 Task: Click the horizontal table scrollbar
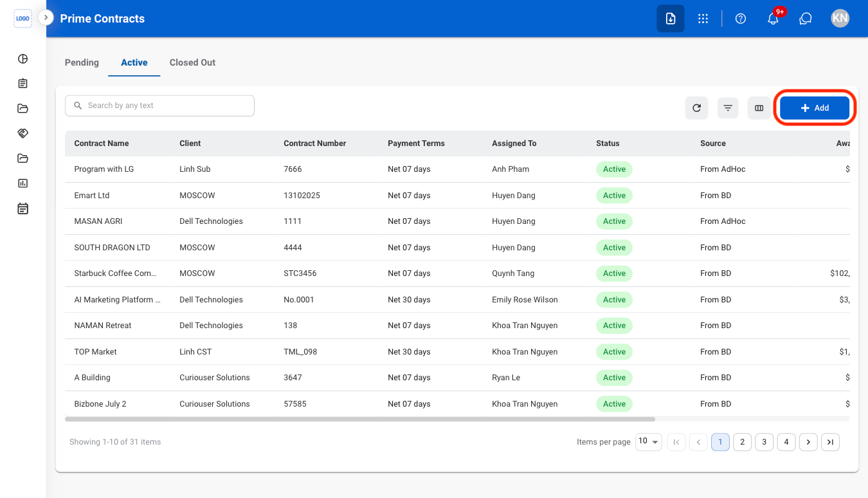[x=360, y=419]
